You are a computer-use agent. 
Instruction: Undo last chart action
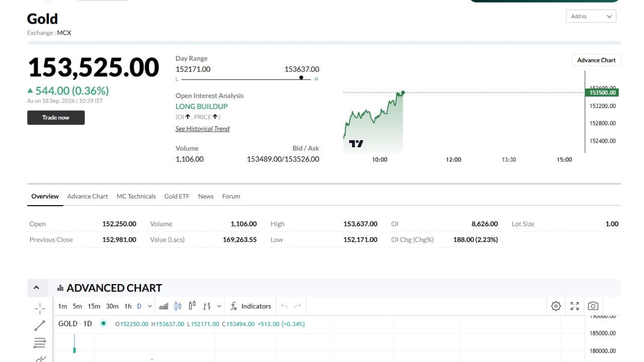point(284,306)
